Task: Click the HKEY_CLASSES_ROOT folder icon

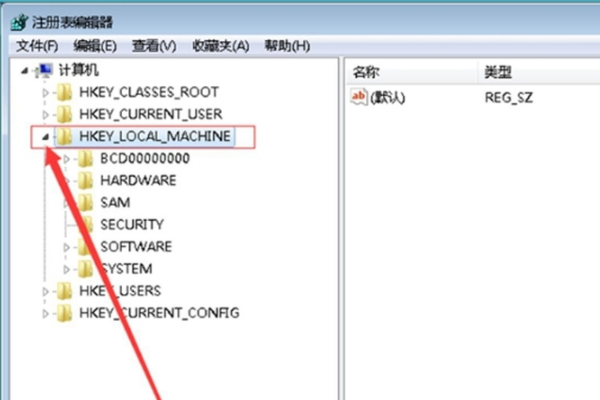Action: point(64,92)
